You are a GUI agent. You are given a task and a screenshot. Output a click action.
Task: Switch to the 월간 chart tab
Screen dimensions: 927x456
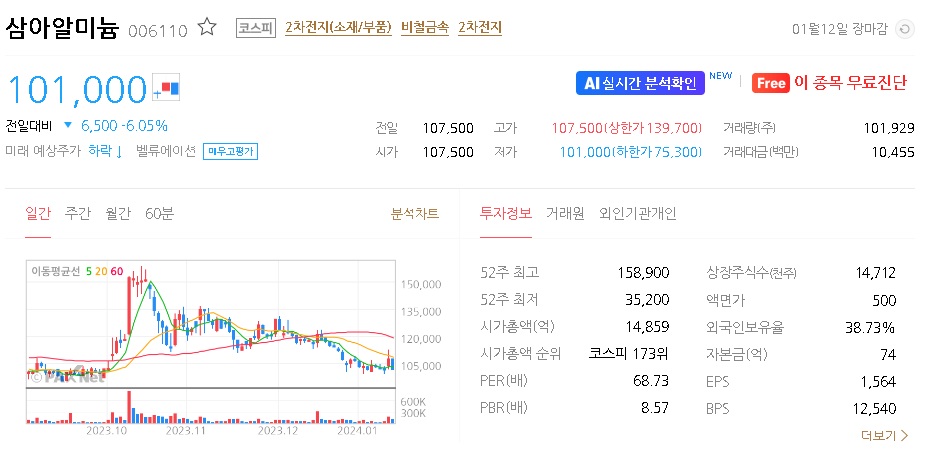[x=118, y=214]
